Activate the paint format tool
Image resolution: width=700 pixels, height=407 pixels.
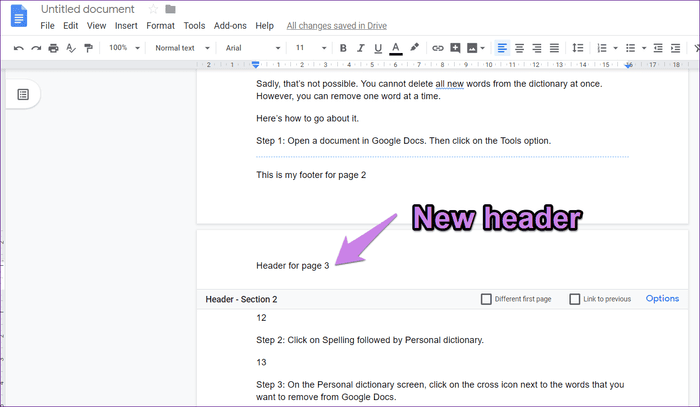coord(88,48)
